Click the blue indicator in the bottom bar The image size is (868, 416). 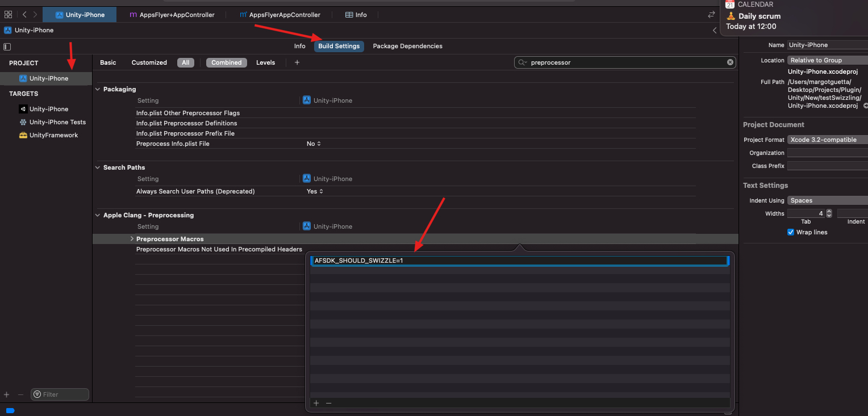coord(10,410)
